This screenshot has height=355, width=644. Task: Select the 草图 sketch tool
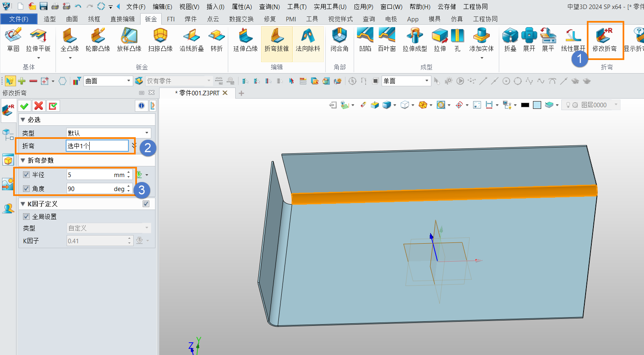point(13,40)
